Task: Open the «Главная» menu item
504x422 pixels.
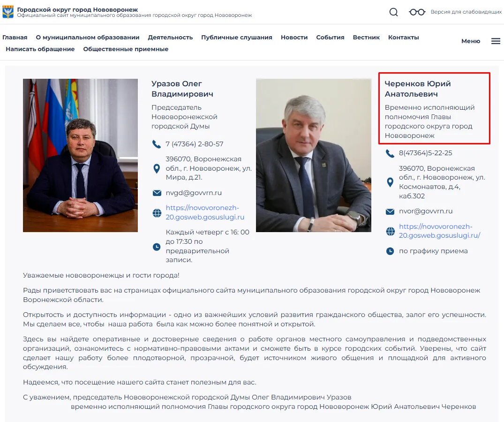Action: 15,38
